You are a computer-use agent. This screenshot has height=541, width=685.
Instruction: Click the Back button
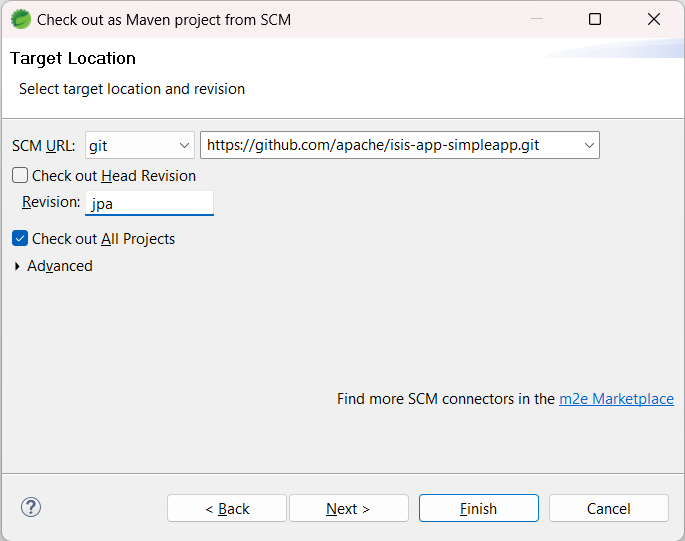click(x=227, y=508)
